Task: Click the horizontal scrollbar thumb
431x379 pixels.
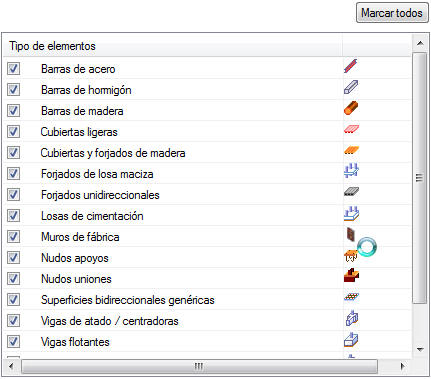Action: click(199, 366)
